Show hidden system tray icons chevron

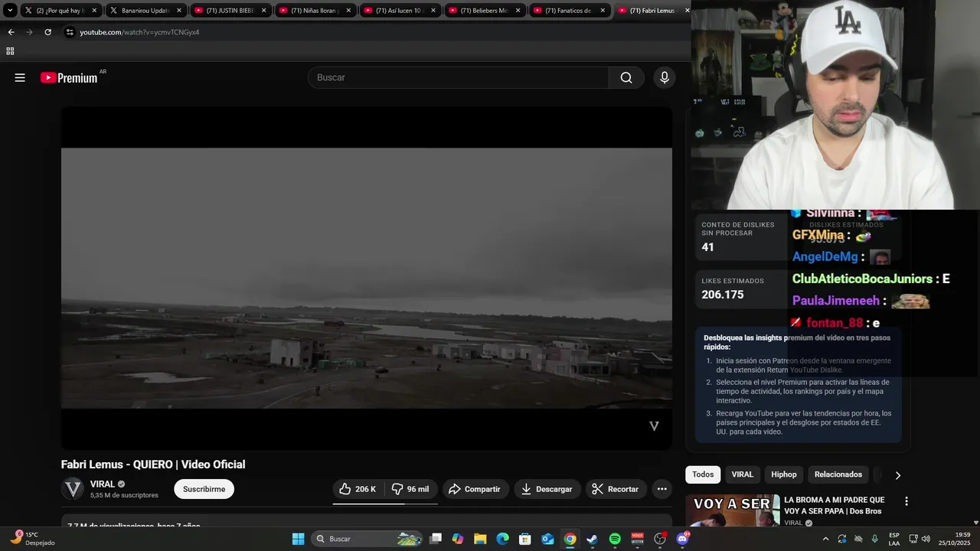pyautogui.click(x=825, y=539)
